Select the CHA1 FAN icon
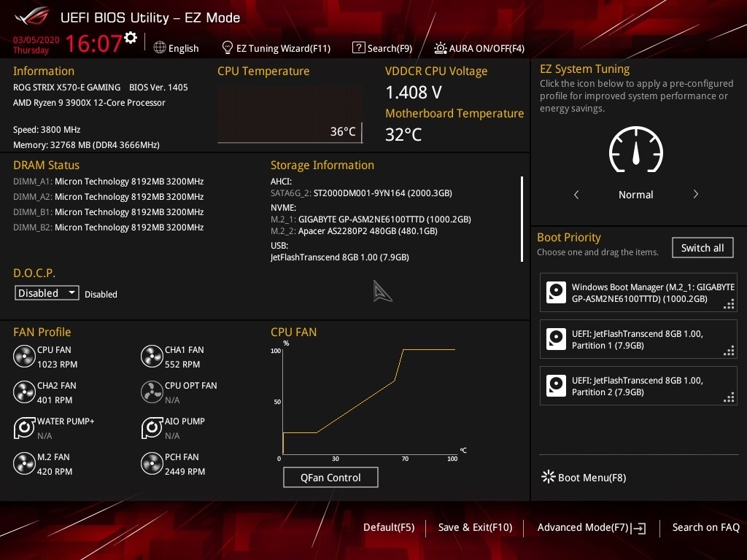Image resolution: width=747 pixels, height=560 pixels. click(152, 356)
